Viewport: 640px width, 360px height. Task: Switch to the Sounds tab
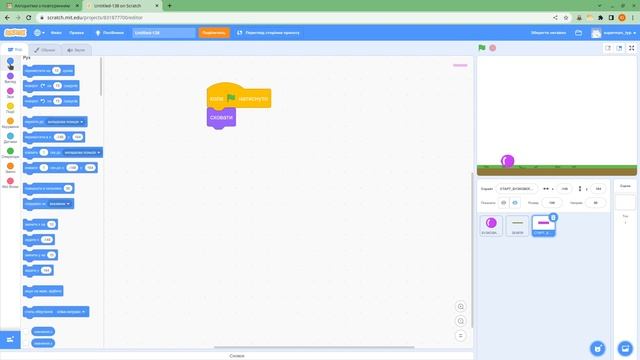[x=76, y=50]
